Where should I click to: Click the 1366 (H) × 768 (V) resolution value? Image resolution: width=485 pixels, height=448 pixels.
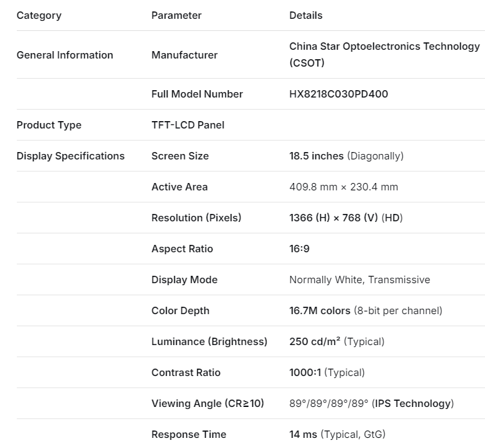pos(334,218)
